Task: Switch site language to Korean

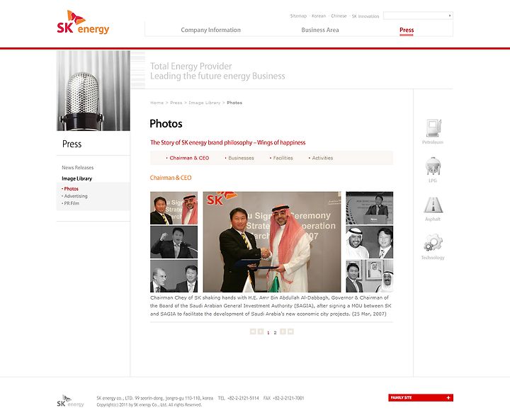Action: click(319, 16)
